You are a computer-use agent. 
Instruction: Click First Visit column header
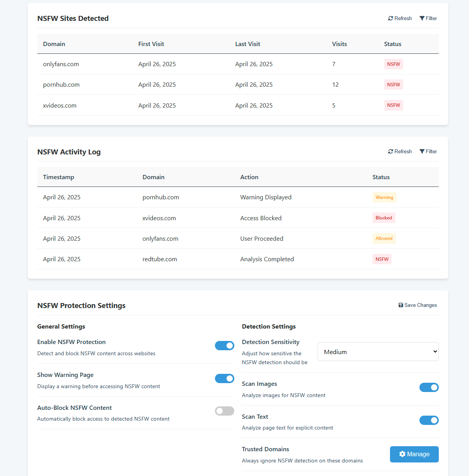151,44
